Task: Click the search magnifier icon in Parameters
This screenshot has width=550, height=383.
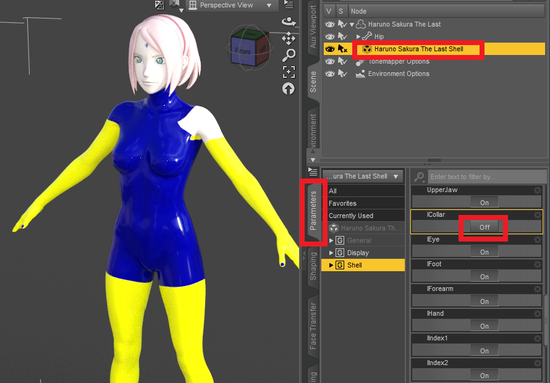Action: pos(419,177)
